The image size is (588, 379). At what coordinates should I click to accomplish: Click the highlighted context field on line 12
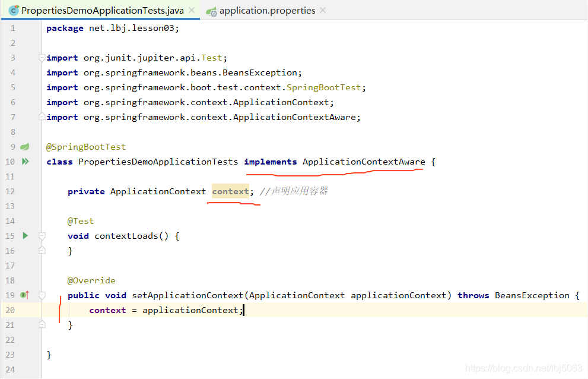coord(230,191)
